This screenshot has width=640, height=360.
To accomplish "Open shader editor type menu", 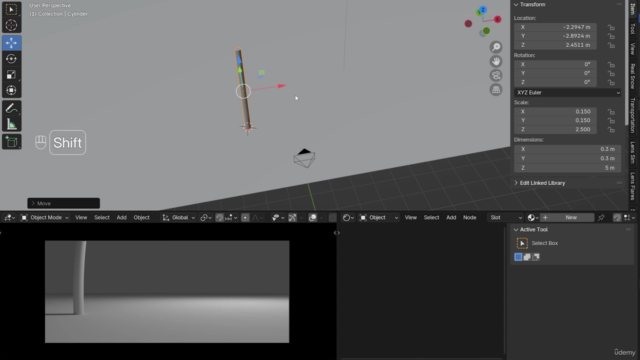I will coord(348,218).
